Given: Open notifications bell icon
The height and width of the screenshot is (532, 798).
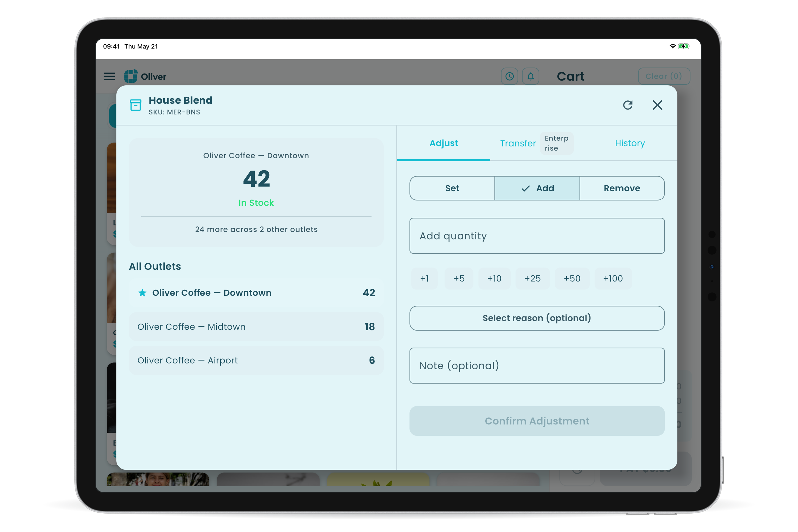Looking at the screenshot, I should click(x=531, y=76).
